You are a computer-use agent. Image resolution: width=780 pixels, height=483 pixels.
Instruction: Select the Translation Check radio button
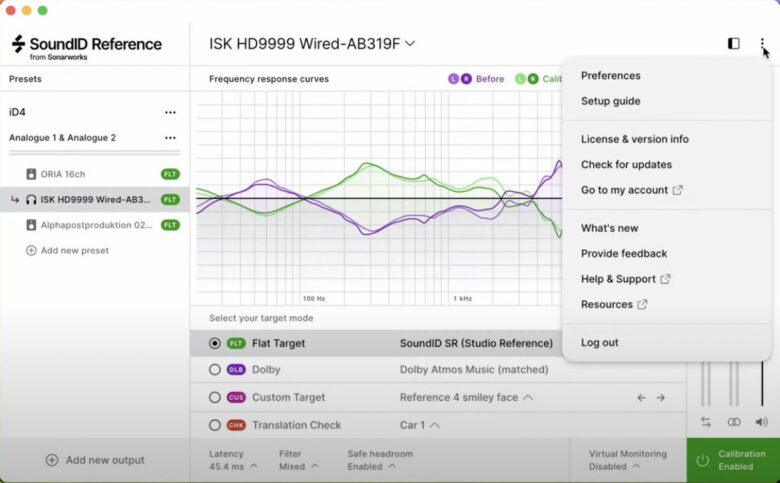coord(214,425)
